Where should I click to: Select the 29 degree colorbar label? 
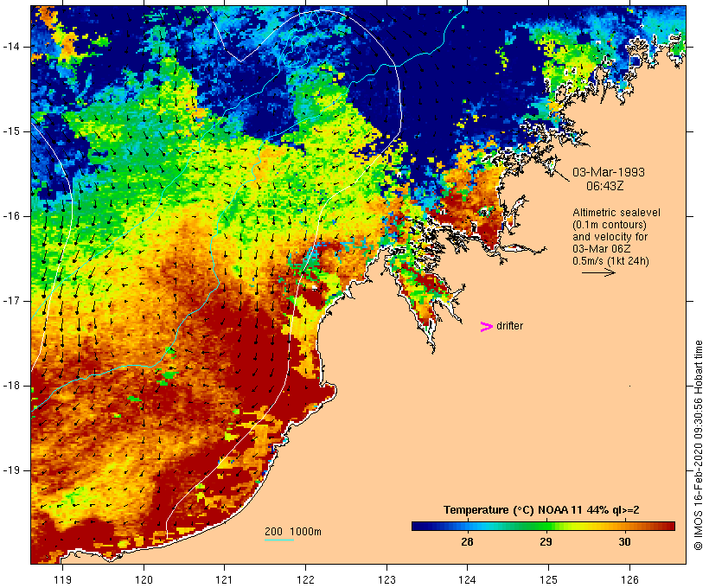click(546, 542)
